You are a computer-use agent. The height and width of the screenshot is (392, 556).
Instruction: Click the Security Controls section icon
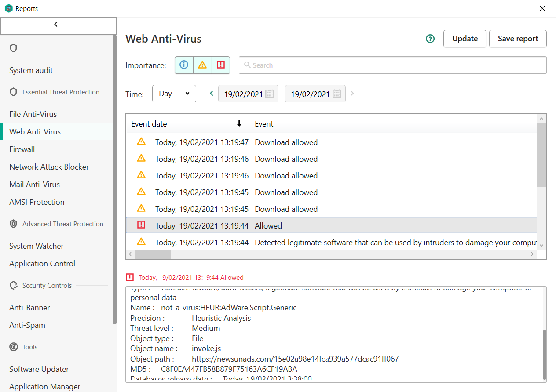tap(14, 286)
